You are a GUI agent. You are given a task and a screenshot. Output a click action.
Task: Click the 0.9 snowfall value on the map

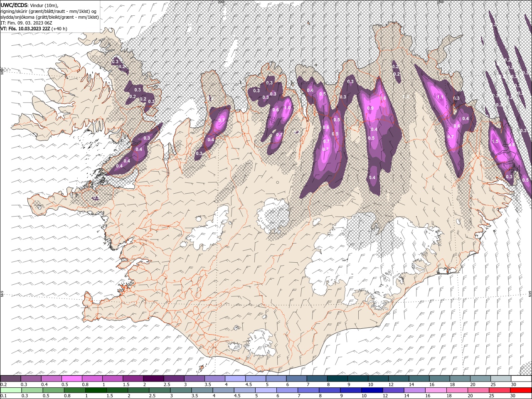point(371,108)
